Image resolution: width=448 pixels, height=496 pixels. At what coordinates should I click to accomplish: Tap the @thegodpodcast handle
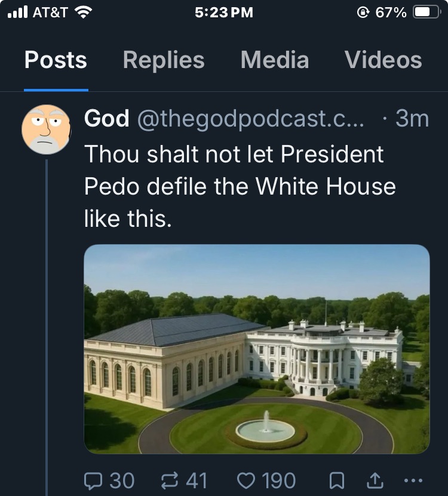click(250, 119)
